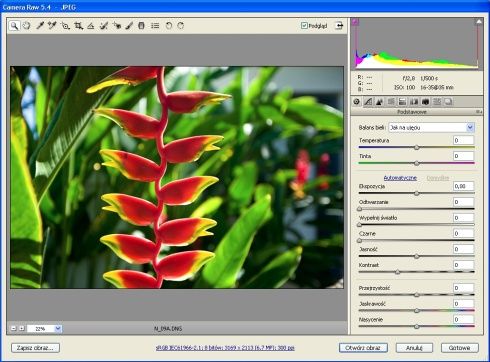Toggle highlight clipping warning in histogram
This screenshot has height=362, width=490.
point(479,22)
